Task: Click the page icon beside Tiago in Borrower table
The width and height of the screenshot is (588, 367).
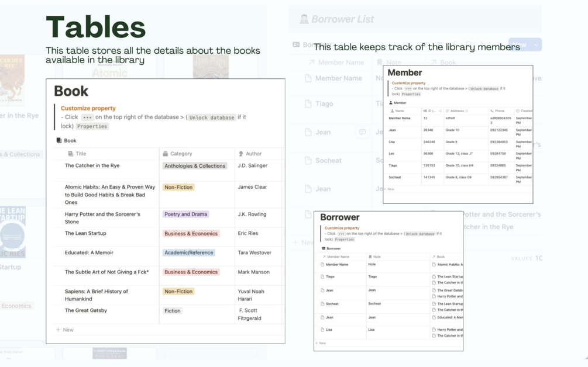Action: pos(322,277)
